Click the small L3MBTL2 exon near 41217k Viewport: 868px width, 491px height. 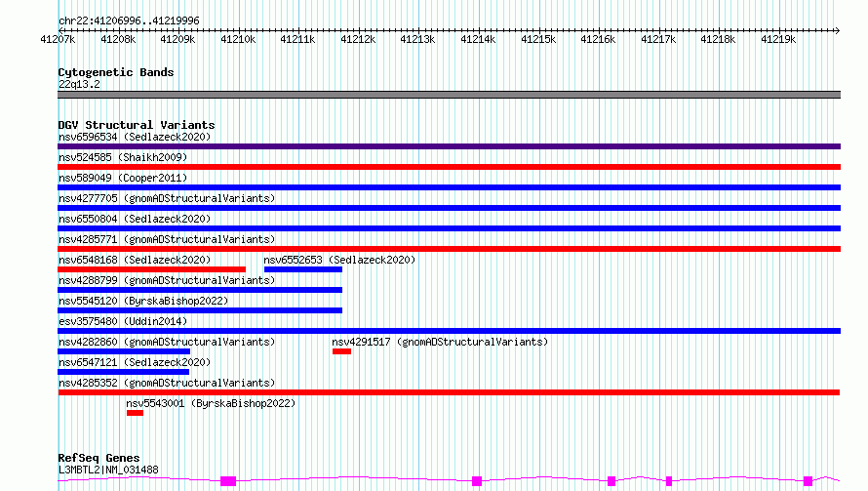click(669, 481)
